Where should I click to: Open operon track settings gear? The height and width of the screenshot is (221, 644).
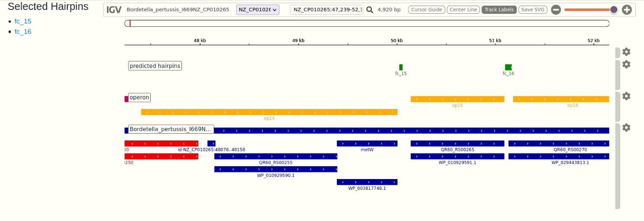[x=626, y=96]
